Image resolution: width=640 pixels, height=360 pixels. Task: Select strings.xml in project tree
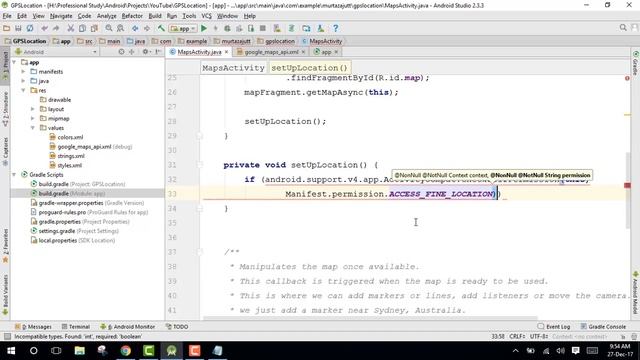pyautogui.click(x=71, y=156)
